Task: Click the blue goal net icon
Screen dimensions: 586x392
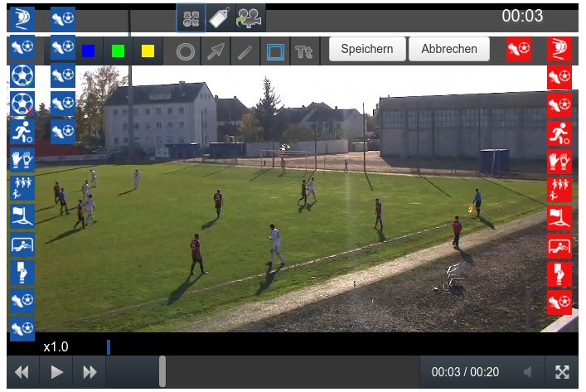Action: pyautogui.click(x=22, y=19)
